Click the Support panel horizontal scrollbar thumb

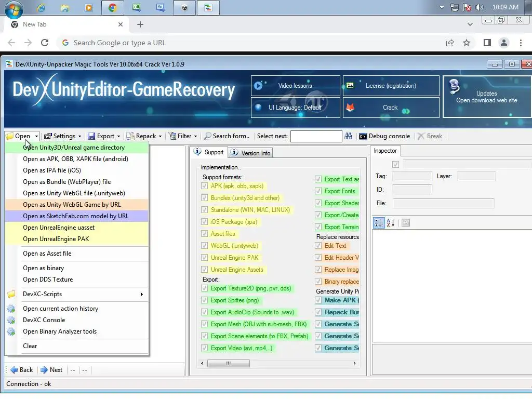(229, 363)
